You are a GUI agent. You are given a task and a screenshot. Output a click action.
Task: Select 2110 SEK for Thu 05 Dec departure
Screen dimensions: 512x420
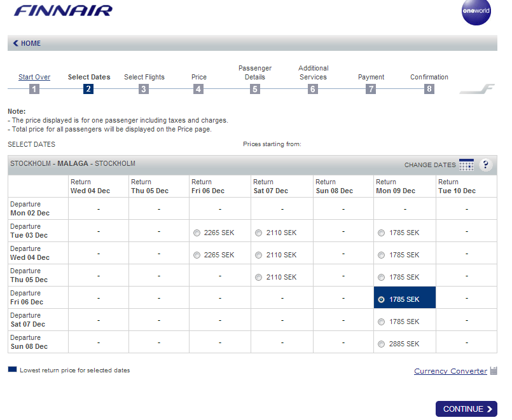click(259, 278)
